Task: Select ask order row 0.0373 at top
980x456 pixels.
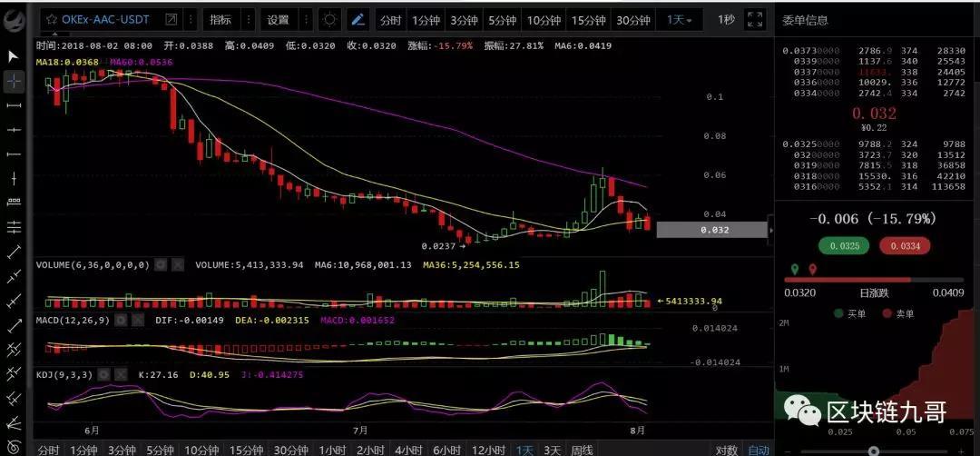Action: [874, 51]
